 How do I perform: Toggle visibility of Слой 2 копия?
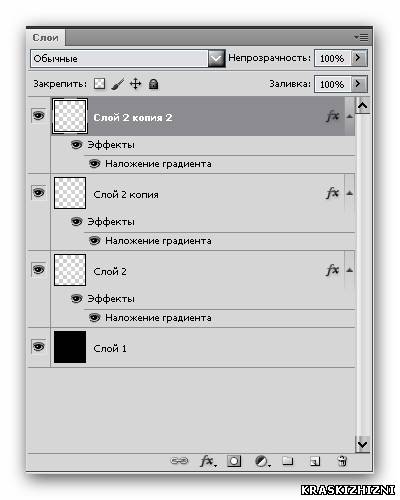[39, 193]
